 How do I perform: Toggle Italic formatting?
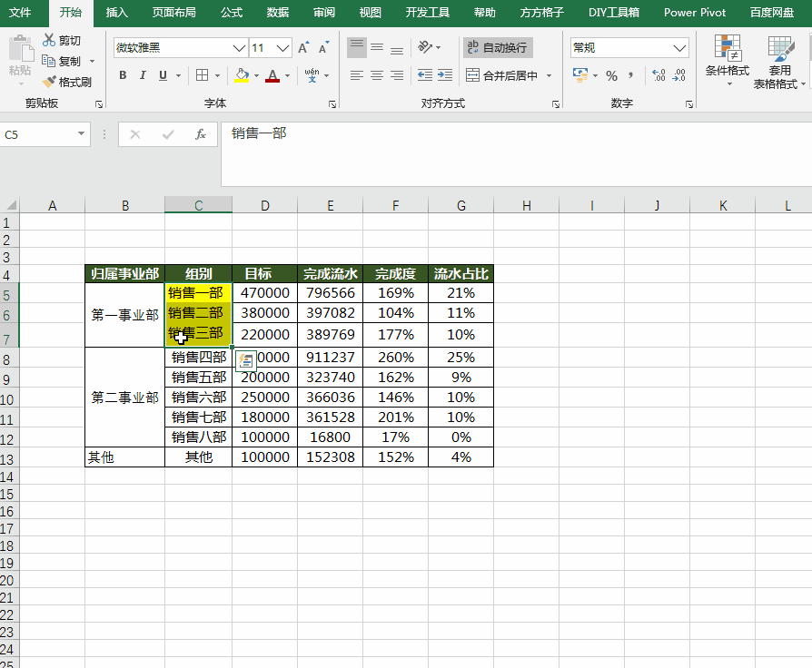(143, 75)
